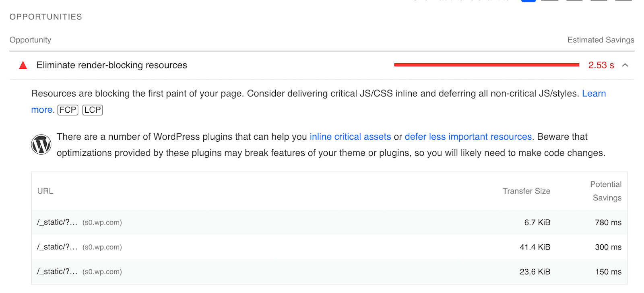Click the 41.4 KiB transfer size cell
The width and height of the screenshot is (644, 293).
535,247
